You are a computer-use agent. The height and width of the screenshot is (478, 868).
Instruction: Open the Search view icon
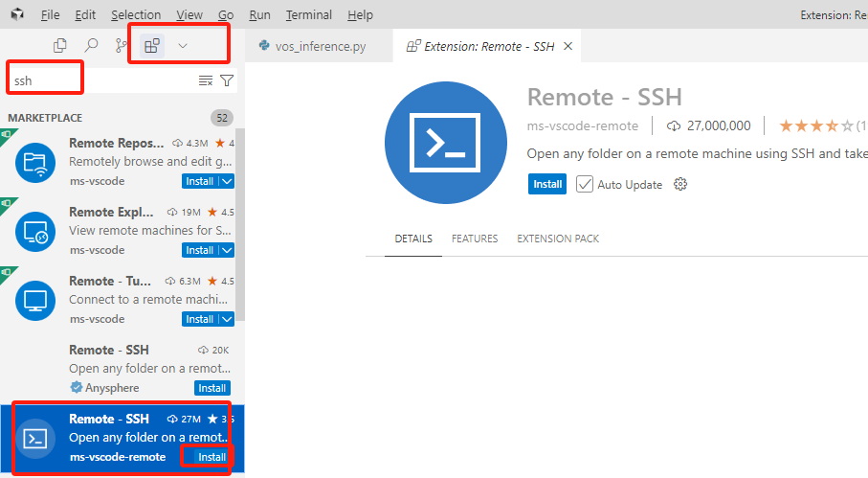point(91,45)
